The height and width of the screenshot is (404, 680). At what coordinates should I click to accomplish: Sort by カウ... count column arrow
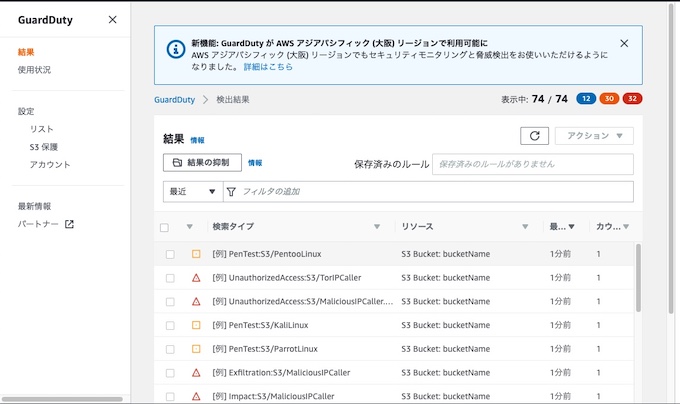pyautogui.click(x=626, y=227)
